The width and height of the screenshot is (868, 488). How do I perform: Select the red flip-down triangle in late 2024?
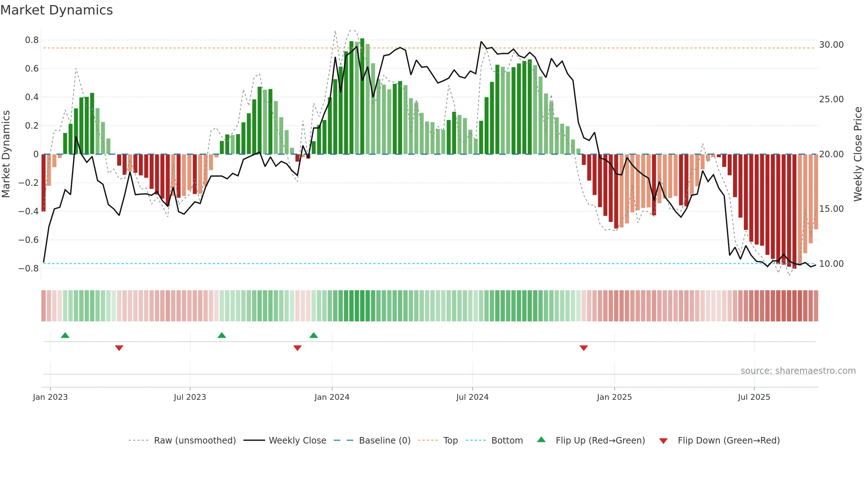(584, 348)
